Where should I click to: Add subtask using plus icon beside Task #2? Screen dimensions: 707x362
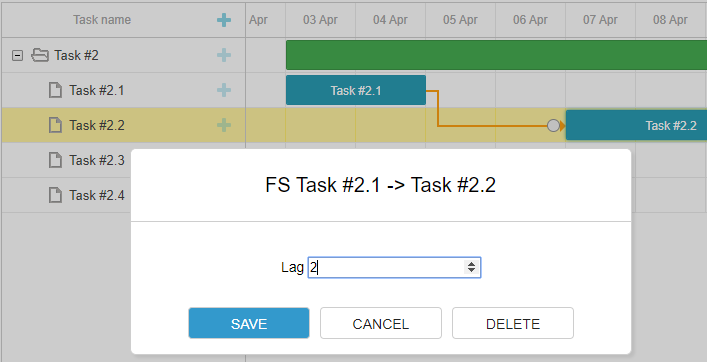(x=224, y=55)
